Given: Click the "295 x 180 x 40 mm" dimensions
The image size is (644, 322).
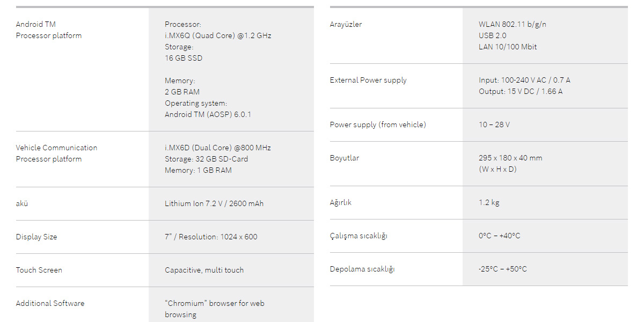Looking at the screenshot, I should pyautogui.click(x=510, y=158).
